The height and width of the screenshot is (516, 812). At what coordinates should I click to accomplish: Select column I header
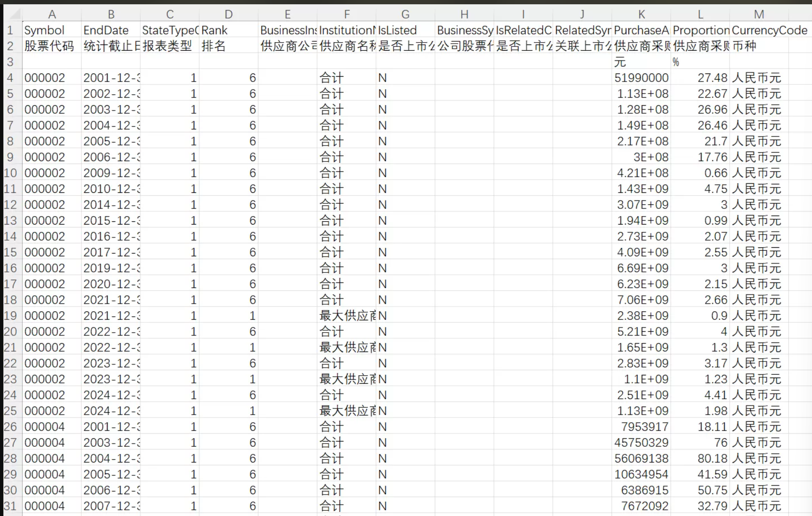point(523,15)
